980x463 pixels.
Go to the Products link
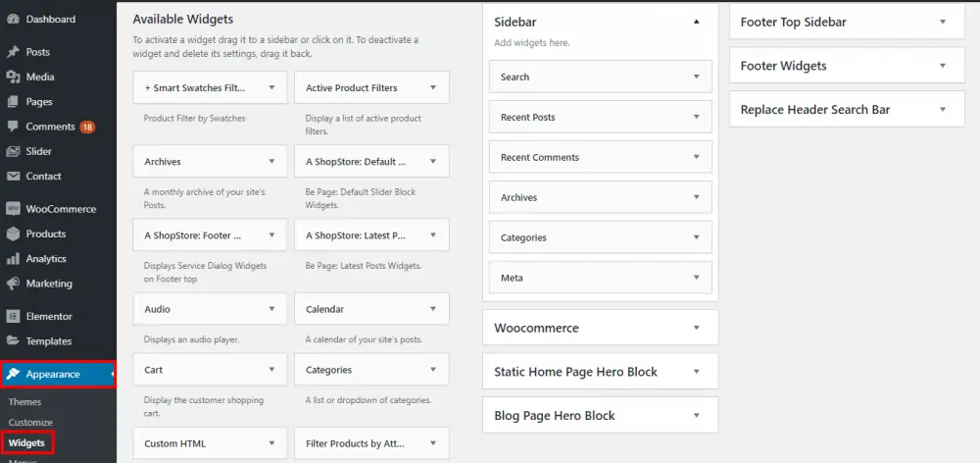[46, 234]
